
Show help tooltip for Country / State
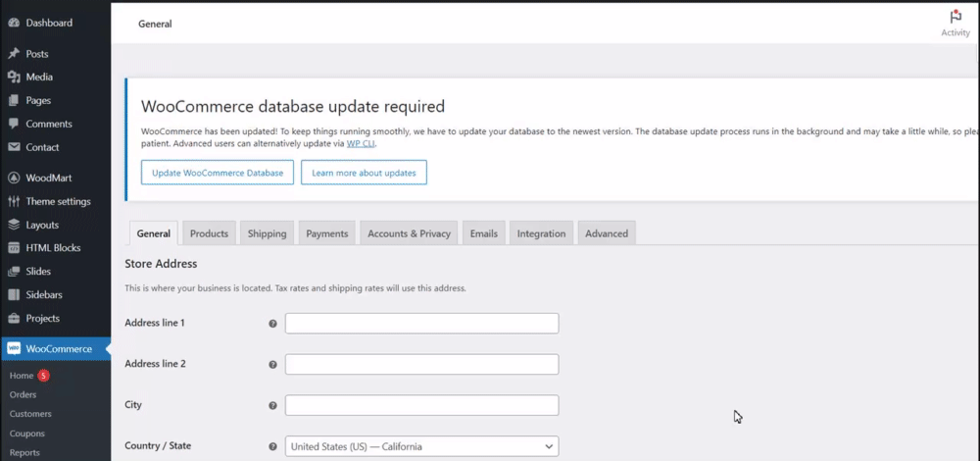[272, 446]
